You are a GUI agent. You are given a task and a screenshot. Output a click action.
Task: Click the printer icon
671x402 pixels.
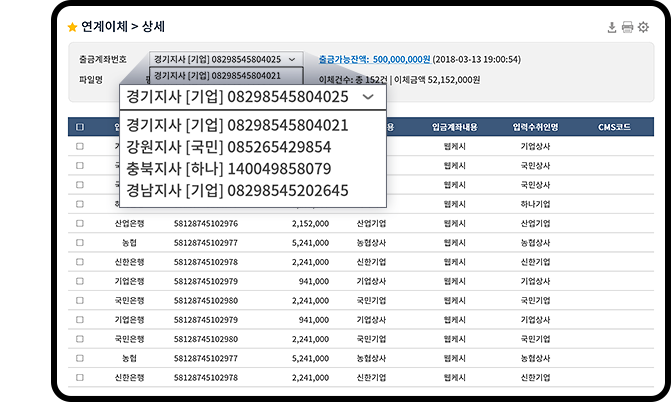(x=627, y=27)
